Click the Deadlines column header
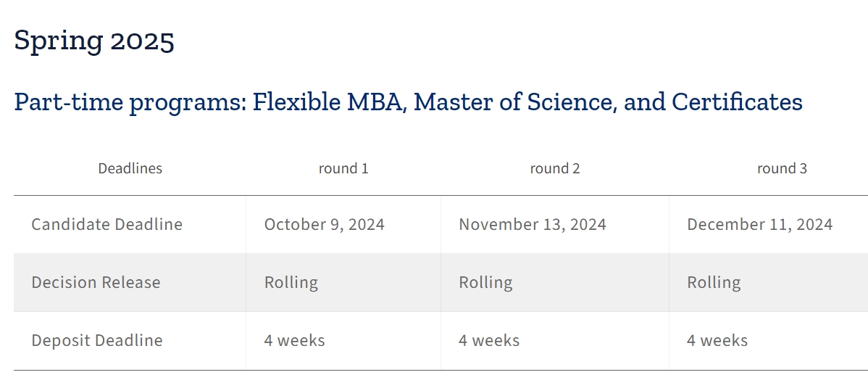This screenshot has width=868, height=388. click(x=130, y=168)
